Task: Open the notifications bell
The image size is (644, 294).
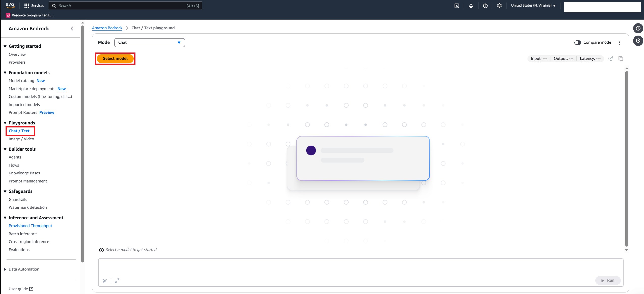Action: 471,6
